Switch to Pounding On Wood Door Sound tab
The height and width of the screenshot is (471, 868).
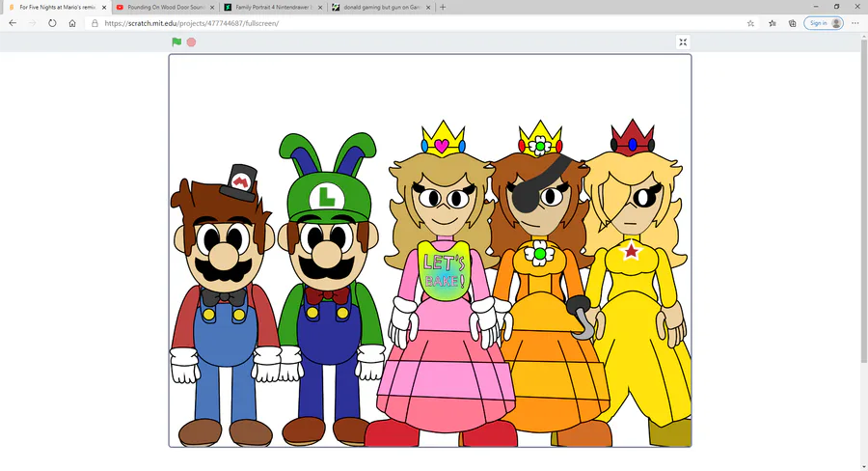165,7
